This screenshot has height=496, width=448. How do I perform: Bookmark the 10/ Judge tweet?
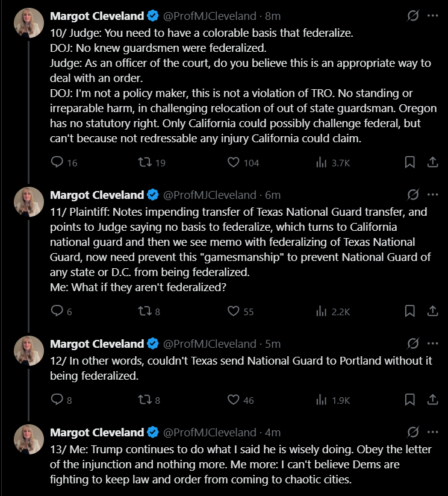click(409, 162)
